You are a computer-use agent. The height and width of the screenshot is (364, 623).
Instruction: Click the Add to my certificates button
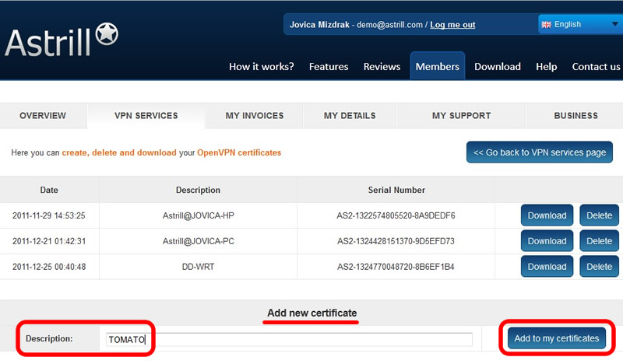tap(557, 338)
